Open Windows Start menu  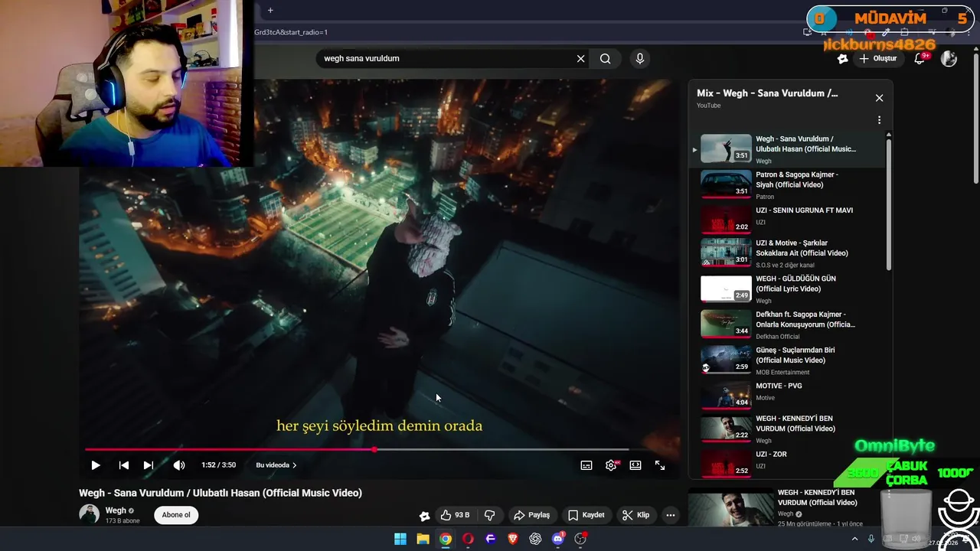[x=400, y=539]
